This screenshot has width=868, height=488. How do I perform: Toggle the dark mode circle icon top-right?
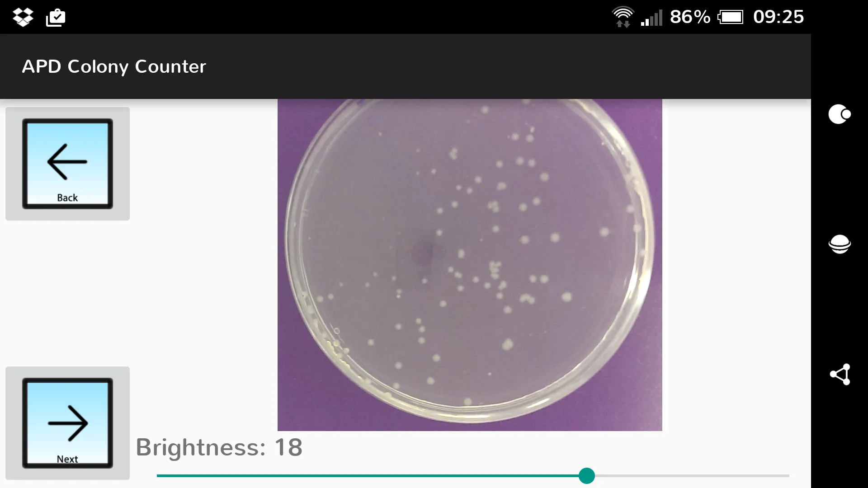(840, 114)
